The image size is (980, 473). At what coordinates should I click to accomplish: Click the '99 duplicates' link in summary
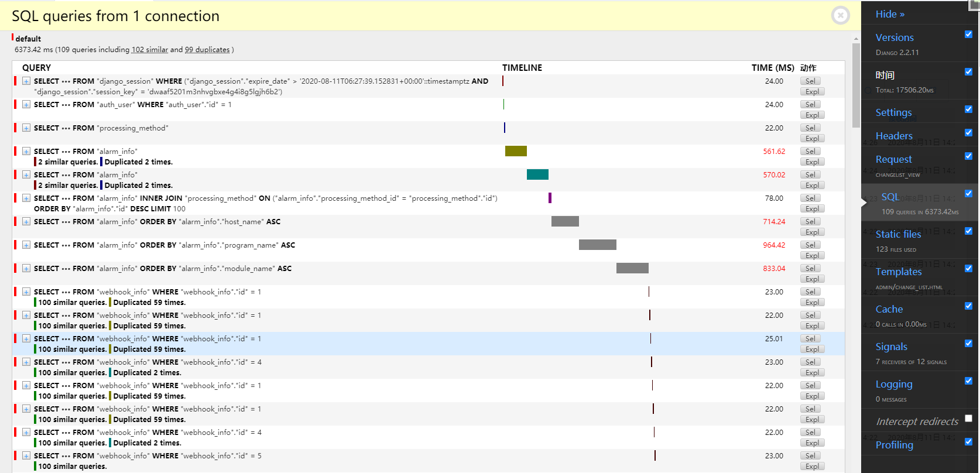point(207,50)
